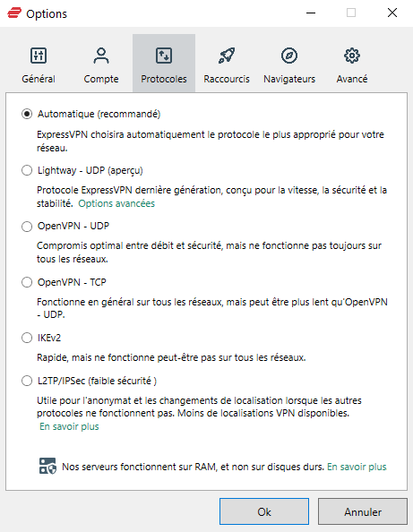Select Automatique (recommandé) radio button
Viewport: 413px width, 532px height.
pyautogui.click(x=27, y=114)
